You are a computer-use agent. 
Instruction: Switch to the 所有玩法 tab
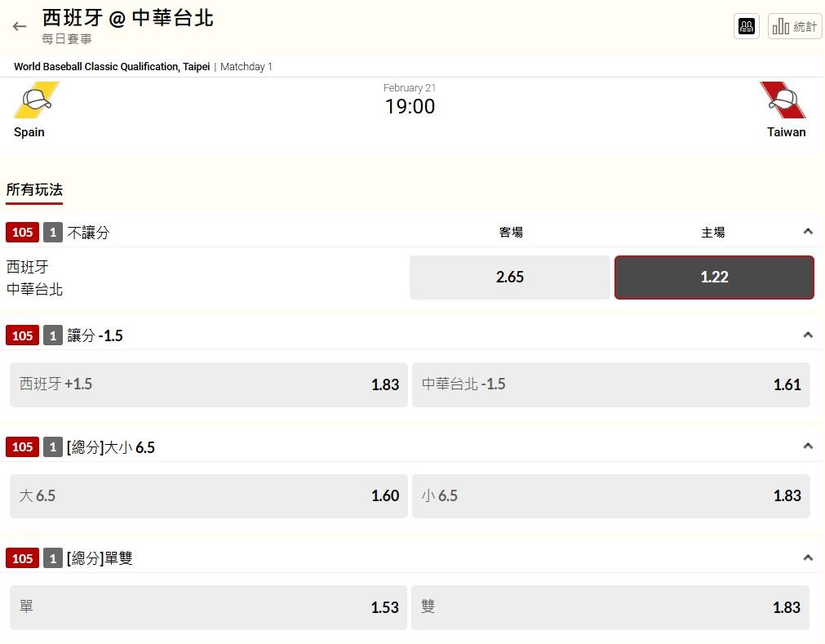[34, 190]
